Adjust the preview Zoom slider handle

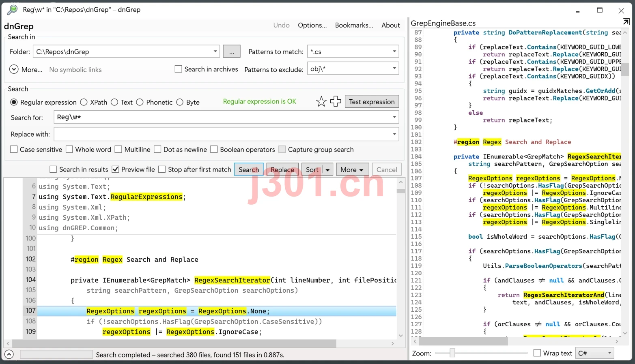pos(452,353)
